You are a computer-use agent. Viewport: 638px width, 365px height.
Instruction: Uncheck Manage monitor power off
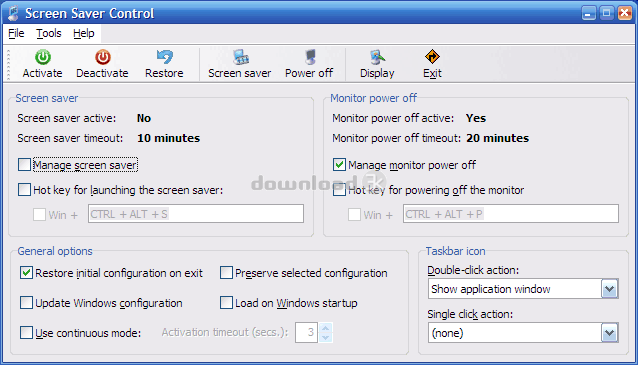tap(339, 165)
